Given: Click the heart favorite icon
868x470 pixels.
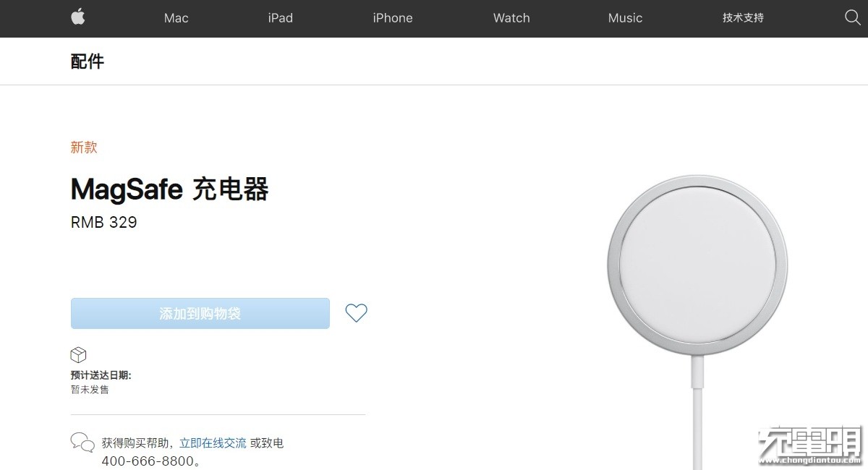Looking at the screenshot, I should pyautogui.click(x=356, y=313).
